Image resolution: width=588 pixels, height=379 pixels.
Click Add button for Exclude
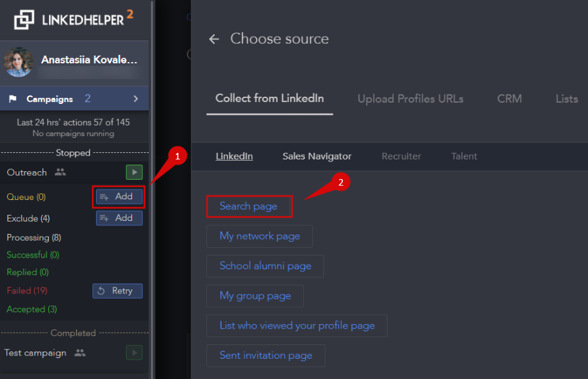[x=119, y=218]
